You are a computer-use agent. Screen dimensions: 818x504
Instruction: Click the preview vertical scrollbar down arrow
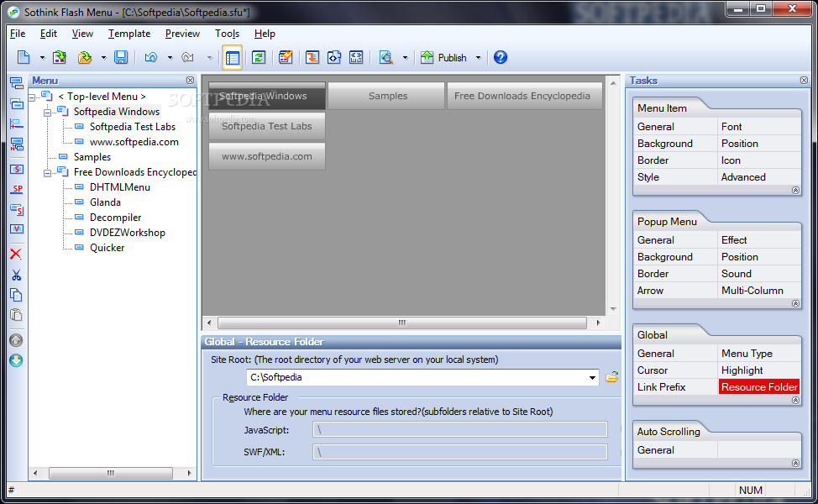point(613,309)
